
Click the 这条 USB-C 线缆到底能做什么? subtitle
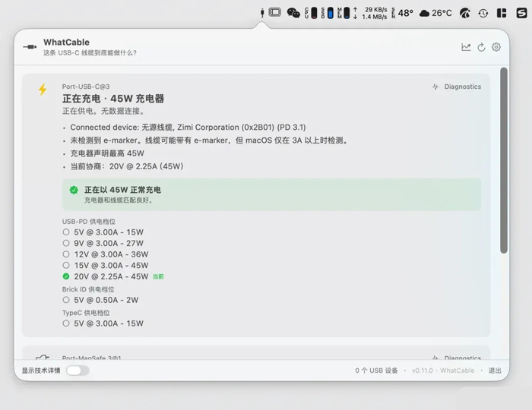pyautogui.click(x=90, y=53)
